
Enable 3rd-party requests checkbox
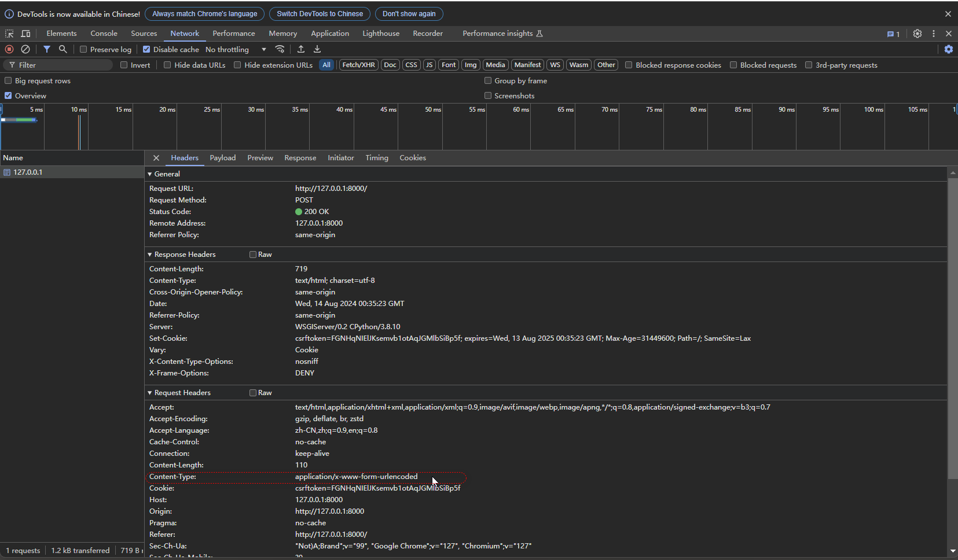(809, 65)
